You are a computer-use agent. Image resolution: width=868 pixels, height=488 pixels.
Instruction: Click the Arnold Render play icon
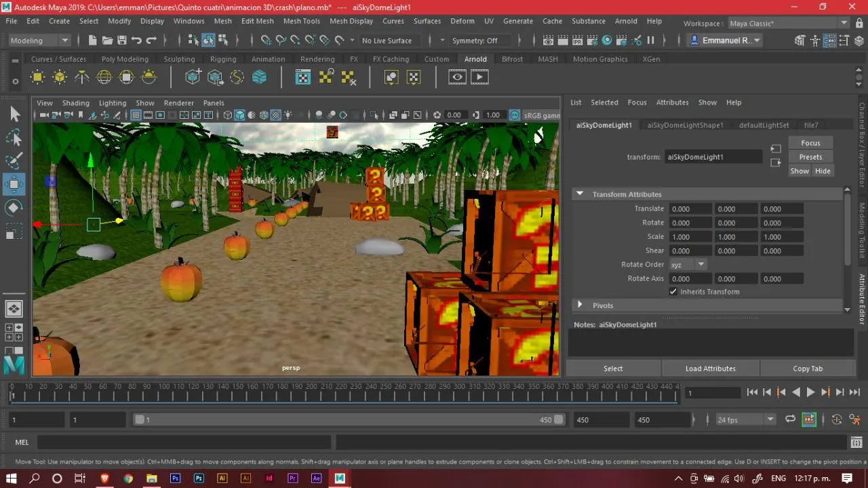(479, 77)
